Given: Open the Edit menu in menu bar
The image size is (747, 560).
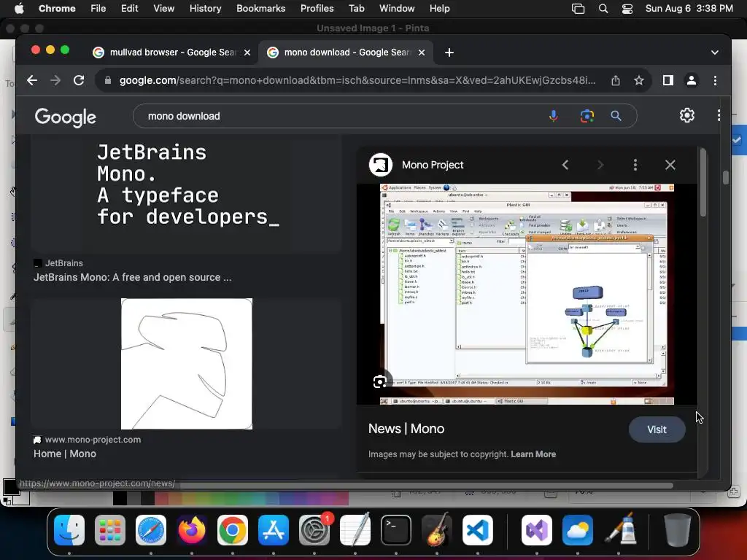Looking at the screenshot, I should click(x=130, y=9).
